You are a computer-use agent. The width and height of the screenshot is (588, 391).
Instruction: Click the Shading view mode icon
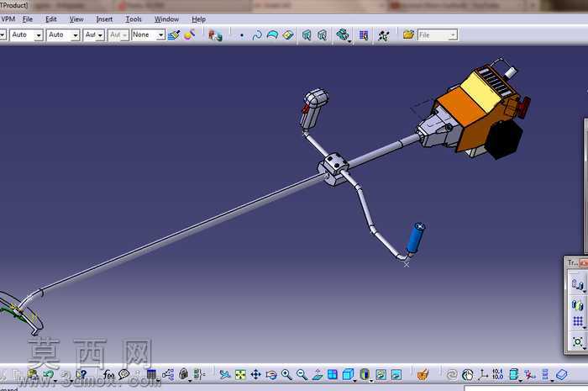pos(365,374)
